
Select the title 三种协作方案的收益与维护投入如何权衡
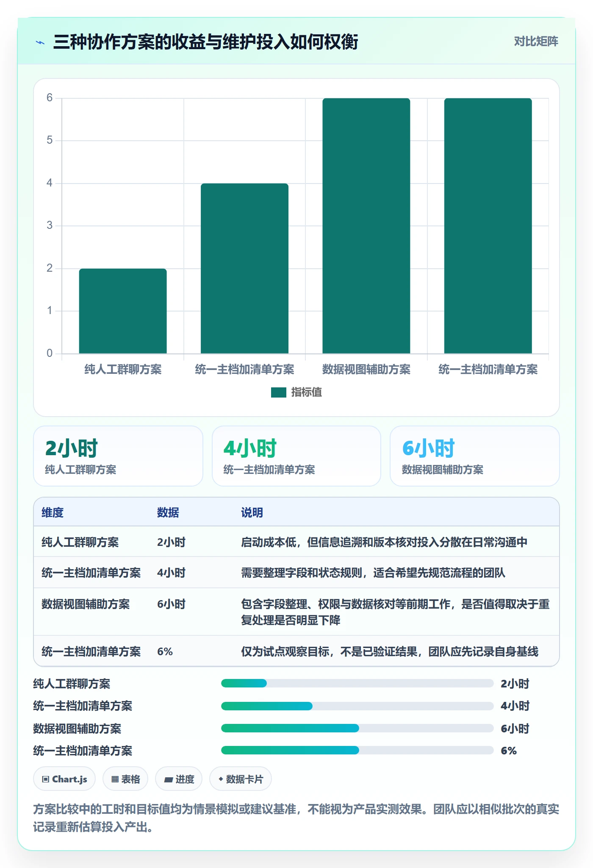click(205, 42)
